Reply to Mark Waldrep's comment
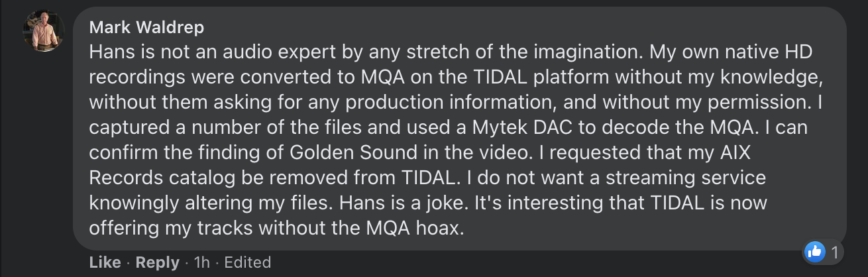The width and height of the screenshot is (868, 277). (x=158, y=262)
